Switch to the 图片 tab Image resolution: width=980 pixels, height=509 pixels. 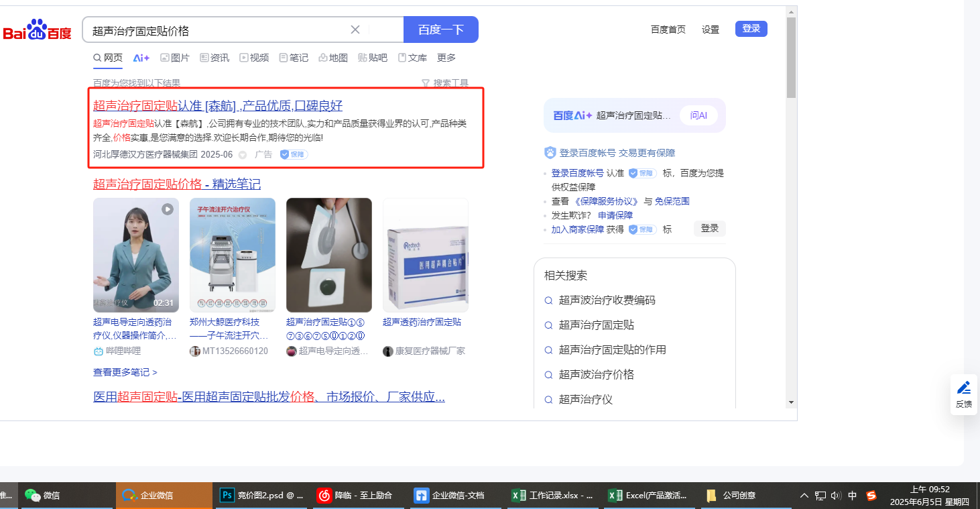coord(175,58)
